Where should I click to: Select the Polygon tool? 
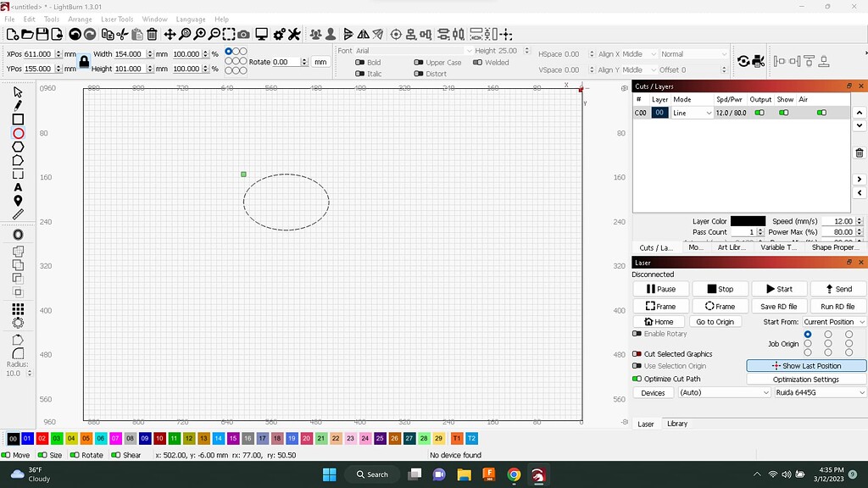[x=18, y=147]
